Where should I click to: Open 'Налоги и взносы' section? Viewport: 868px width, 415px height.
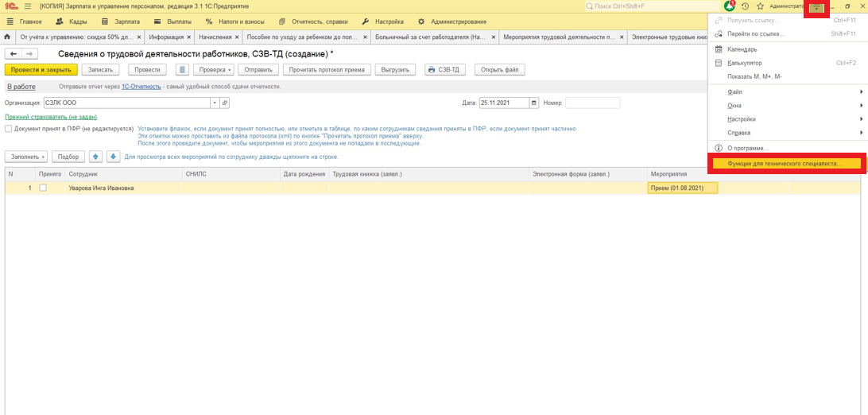click(x=234, y=21)
